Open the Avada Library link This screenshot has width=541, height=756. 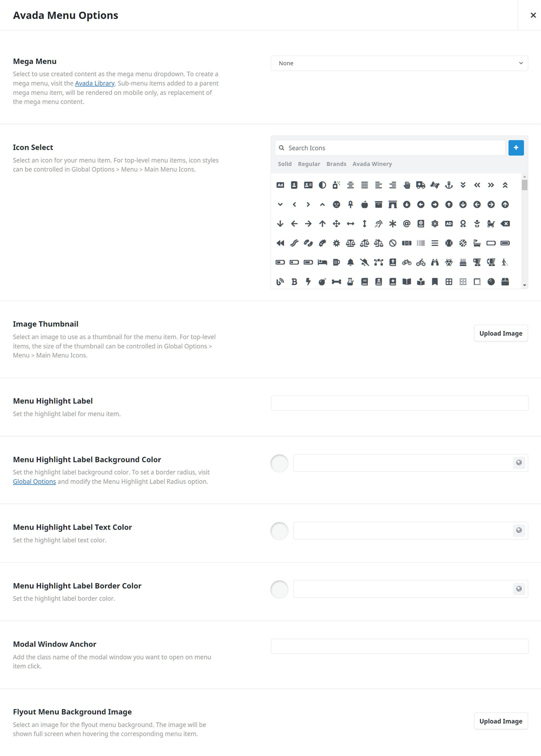pos(95,83)
